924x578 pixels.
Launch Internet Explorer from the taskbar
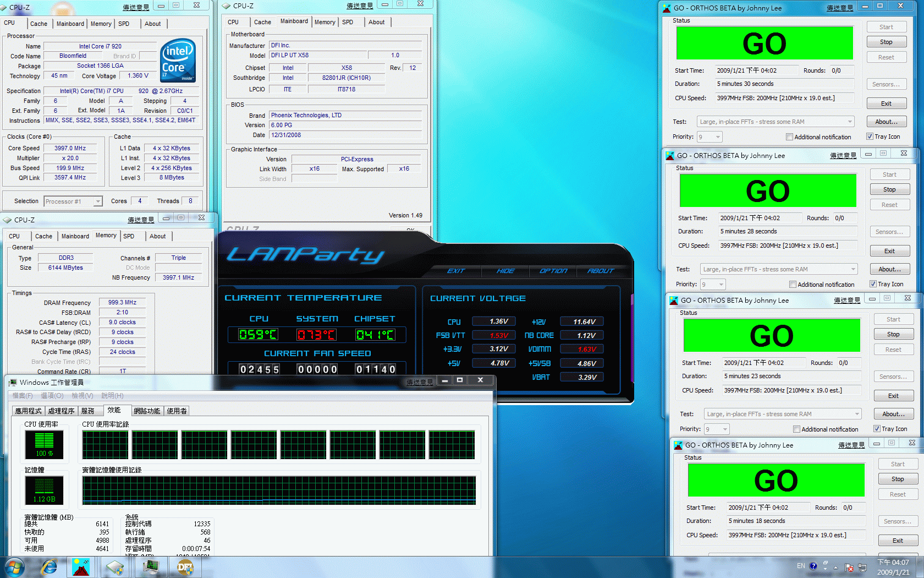click(x=49, y=567)
